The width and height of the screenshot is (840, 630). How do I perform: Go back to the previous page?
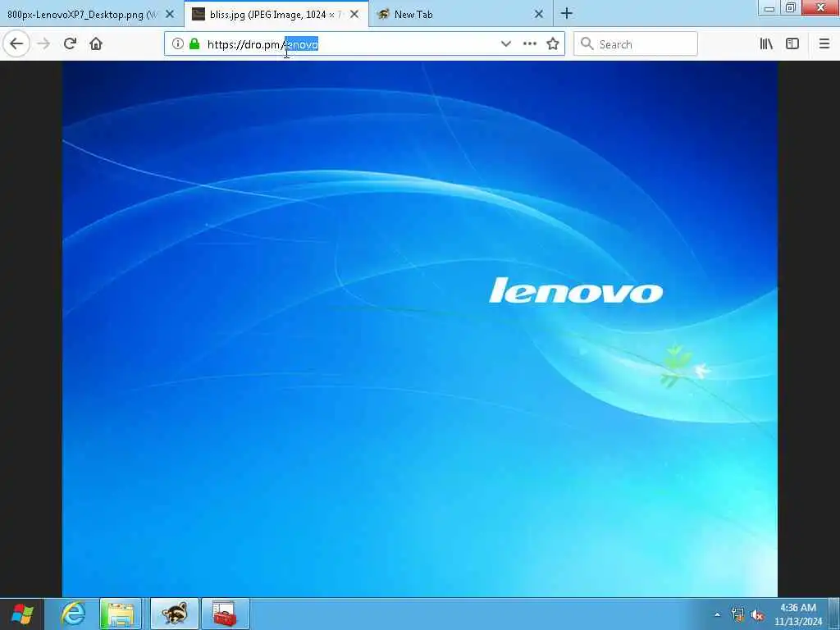click(x=16, y=44)
